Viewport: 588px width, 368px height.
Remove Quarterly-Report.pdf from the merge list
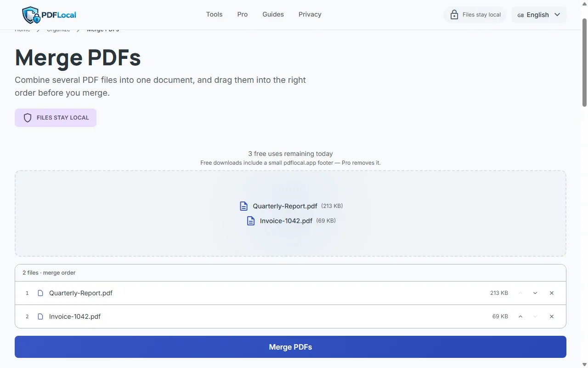click(x=552, y=293)
